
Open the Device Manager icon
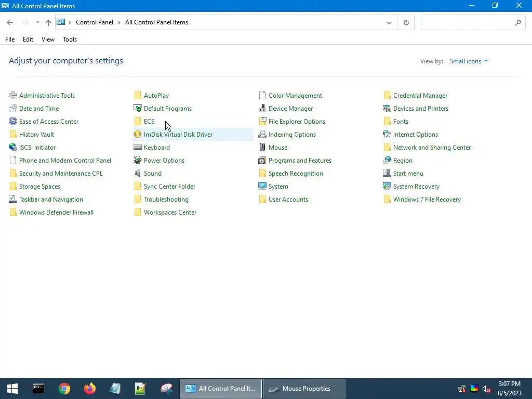262,108
